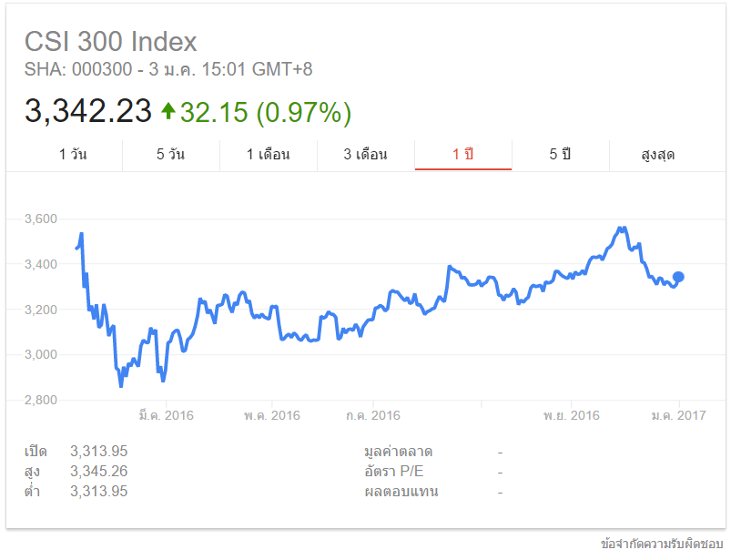Click the 32.15 (0.97%) change text
This screenshot has height=560, width=731.
point(265,112)
